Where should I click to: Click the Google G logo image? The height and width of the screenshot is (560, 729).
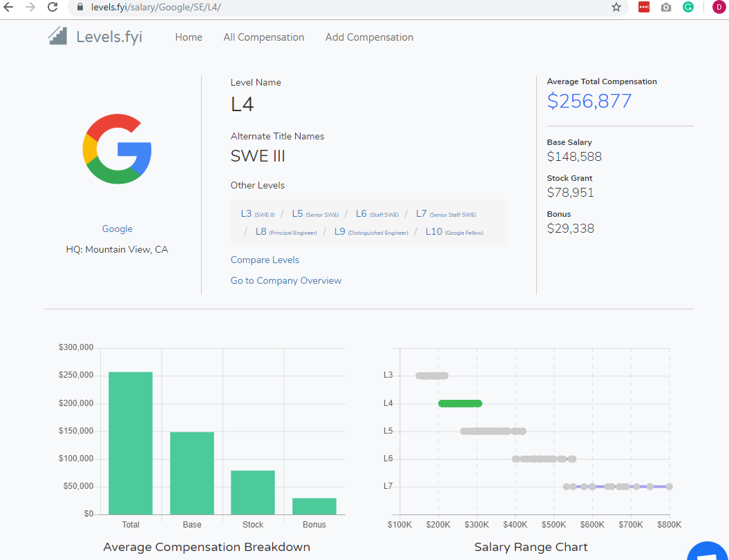[117, 148]
